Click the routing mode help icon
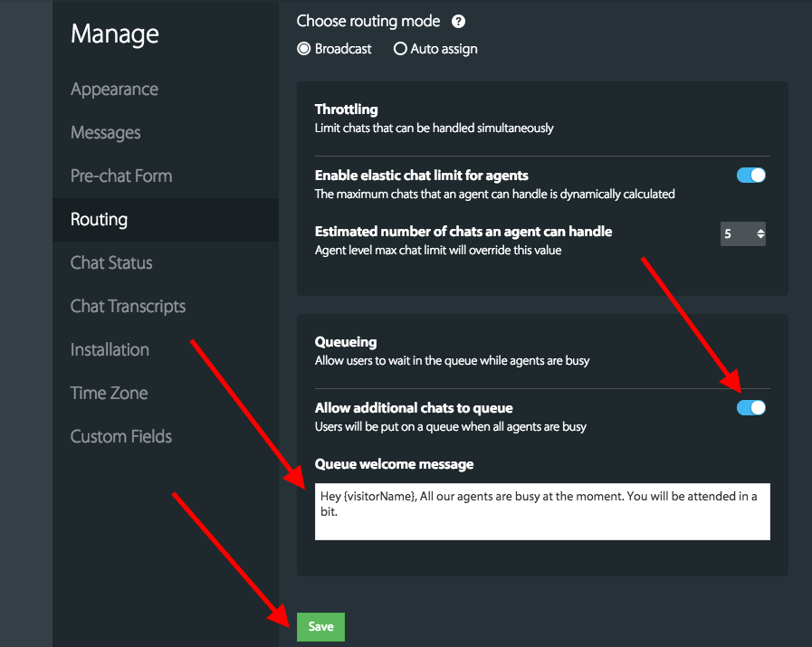The width and height of the screenshot is (812, 647). 459,22
